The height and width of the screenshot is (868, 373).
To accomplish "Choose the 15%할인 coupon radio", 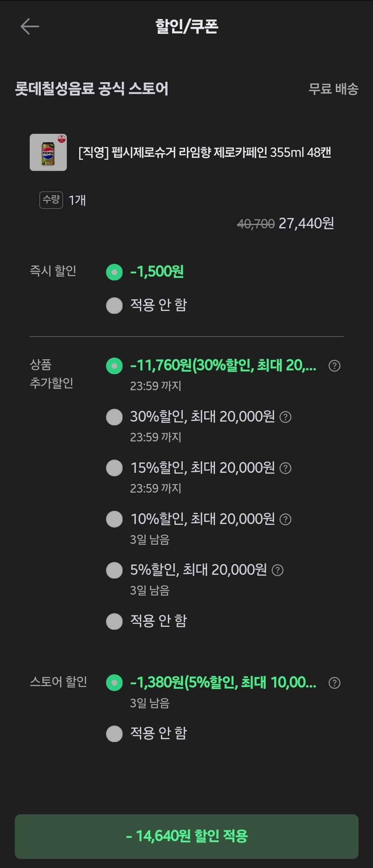I will click(114, 468).
